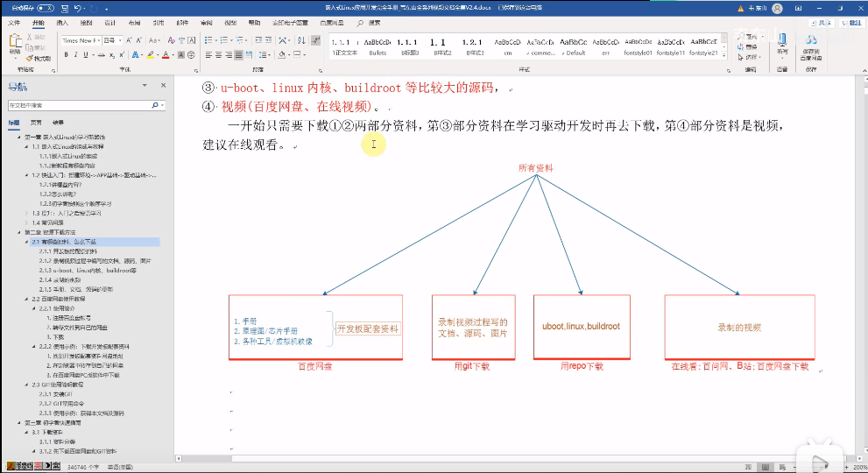The height and width of the screenshot is (473, 868).
Task: Click the Center alignment icon
Action: coord(219,55)
